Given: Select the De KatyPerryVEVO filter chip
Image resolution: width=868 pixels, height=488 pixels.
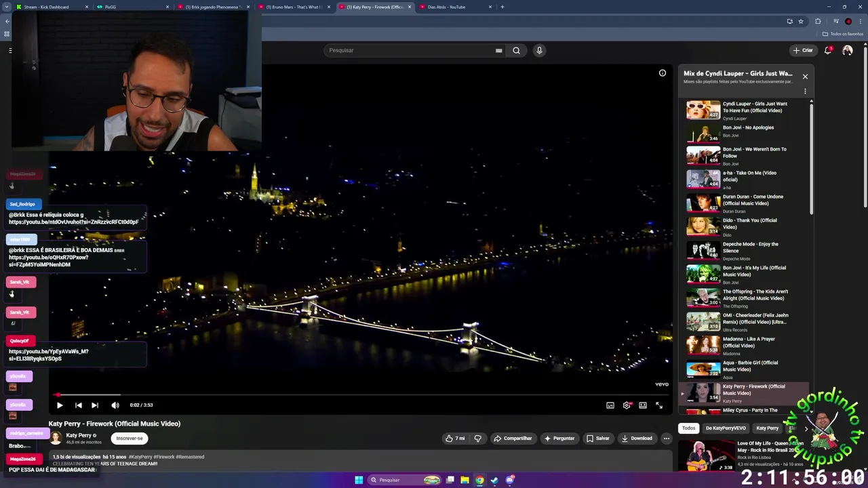Looking at the screenshot, I should point(726,428).
